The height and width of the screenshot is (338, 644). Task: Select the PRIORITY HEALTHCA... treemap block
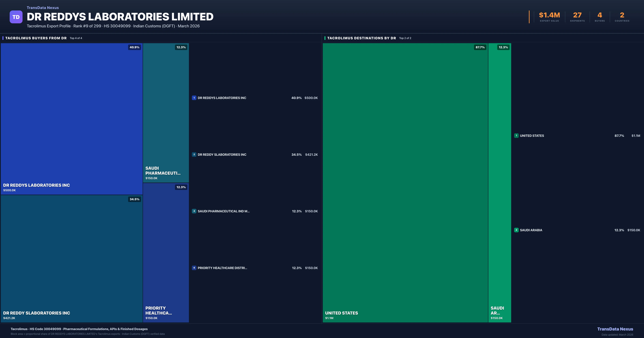pyautogui.click(x=166, y=253)
